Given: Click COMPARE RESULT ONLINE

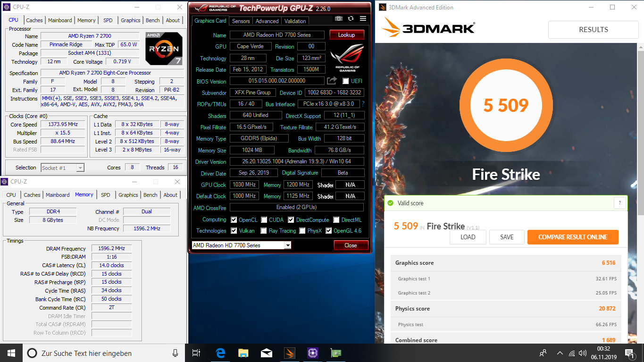Looking at the screenshot, I should click(573, 237).
